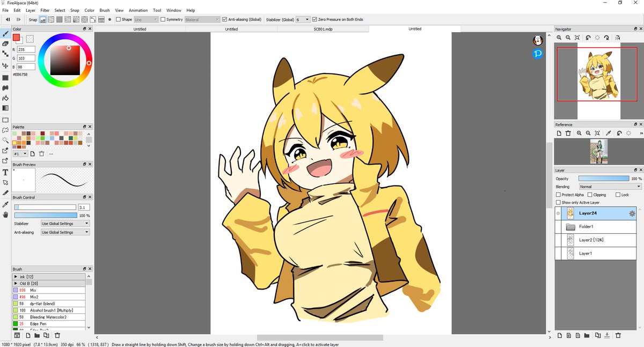The image size is (644, 347).
Task: Zoom in from the Navigator panel
Action: click(559, 38)
